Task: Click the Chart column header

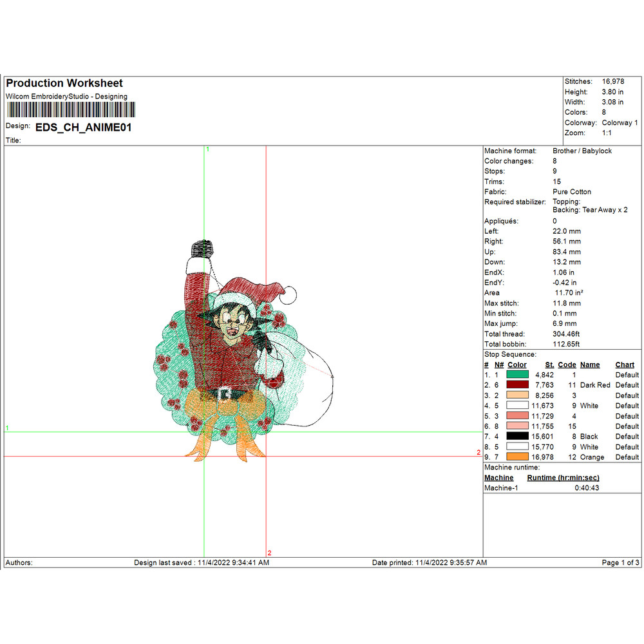Action: [625, 365]
